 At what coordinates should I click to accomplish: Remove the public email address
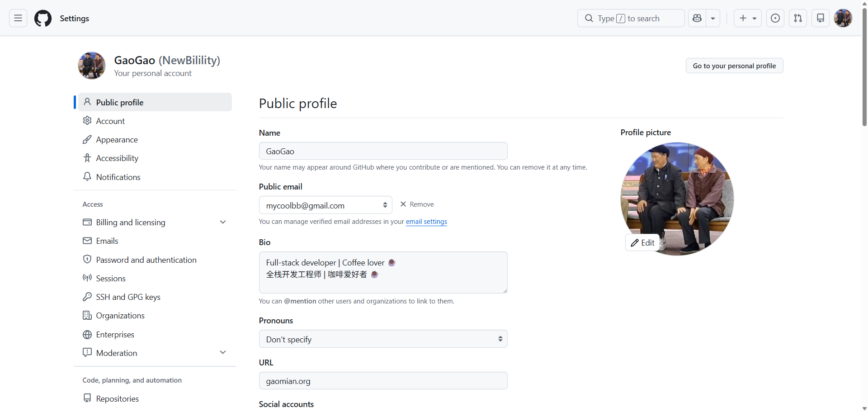click(417, 204)
